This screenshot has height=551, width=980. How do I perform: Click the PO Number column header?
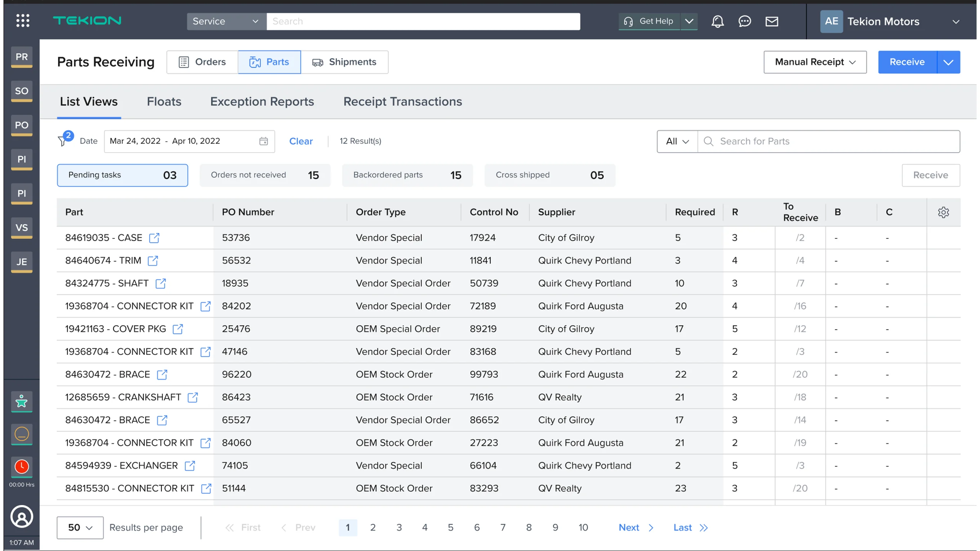pos(248,212)
